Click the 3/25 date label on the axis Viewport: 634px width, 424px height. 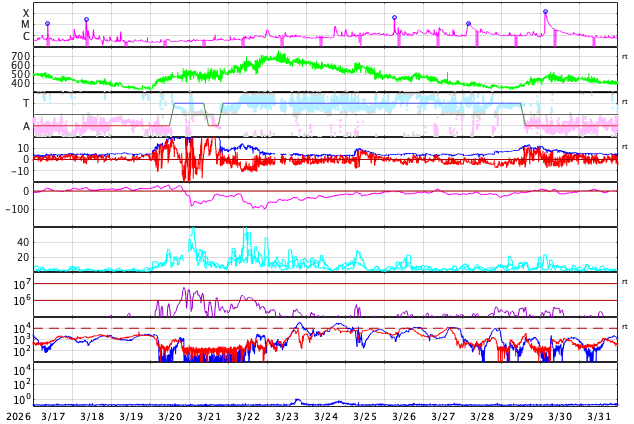365,416
